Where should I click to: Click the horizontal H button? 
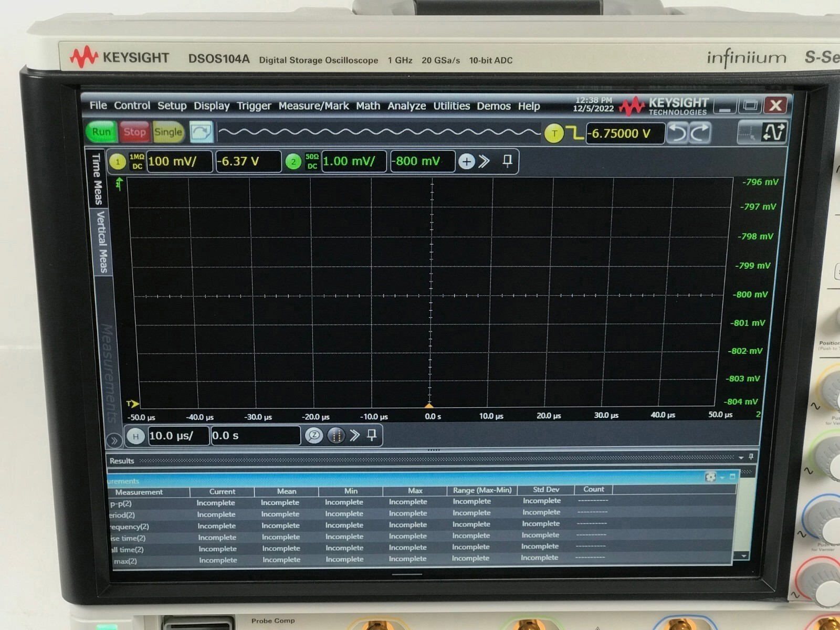tap(135, 436)
